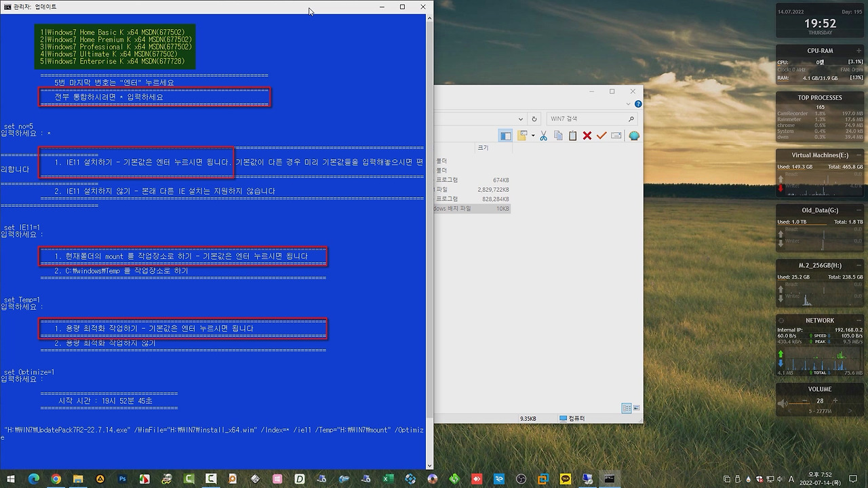Expand the Explorer address bar history dropdown
This screenshot has width=868, height=488.
coord(521,119)
